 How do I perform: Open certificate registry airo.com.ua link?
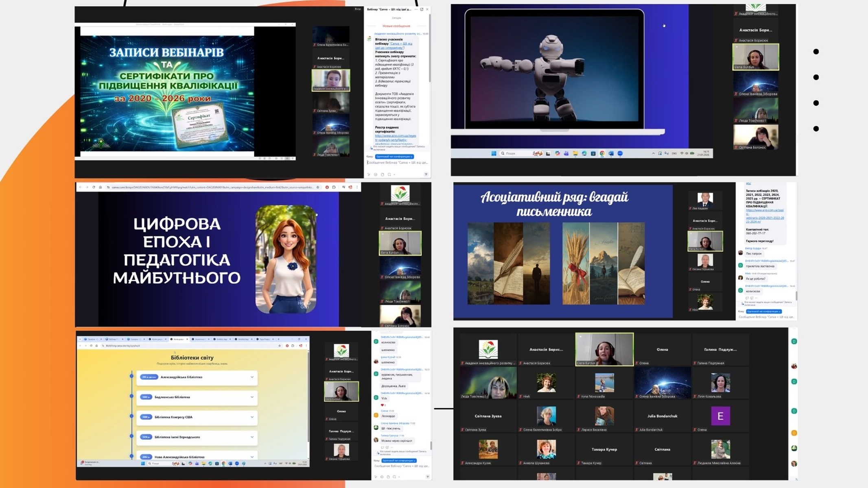pos(396,139)
